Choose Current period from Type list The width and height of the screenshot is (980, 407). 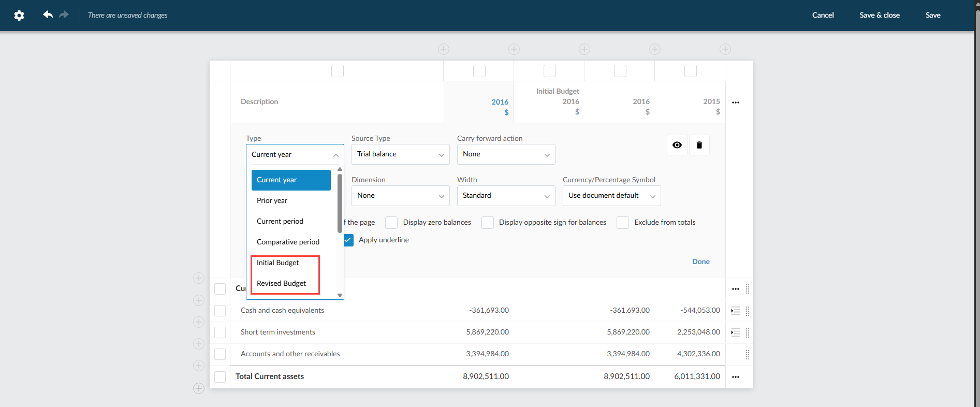291,222
